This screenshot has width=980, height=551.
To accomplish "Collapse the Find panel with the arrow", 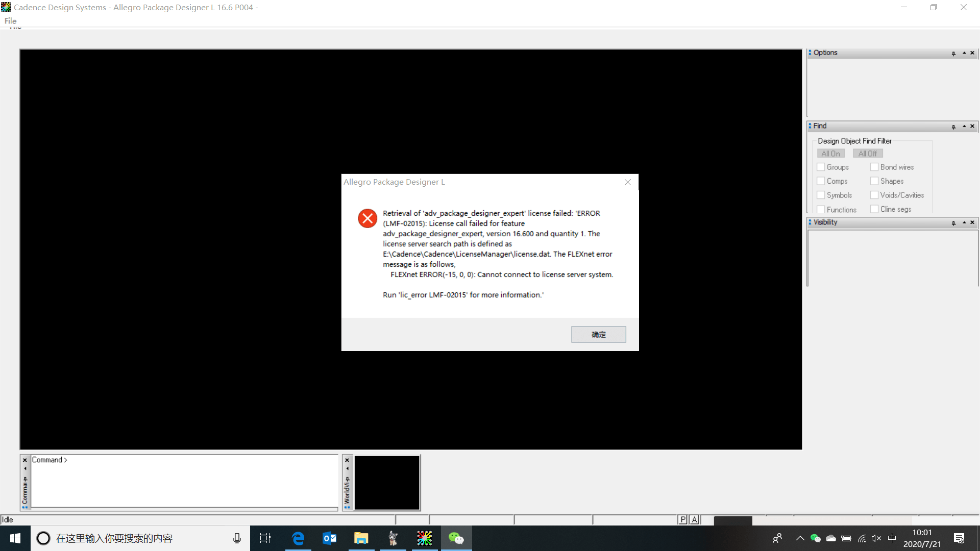I will click(964, 127).
